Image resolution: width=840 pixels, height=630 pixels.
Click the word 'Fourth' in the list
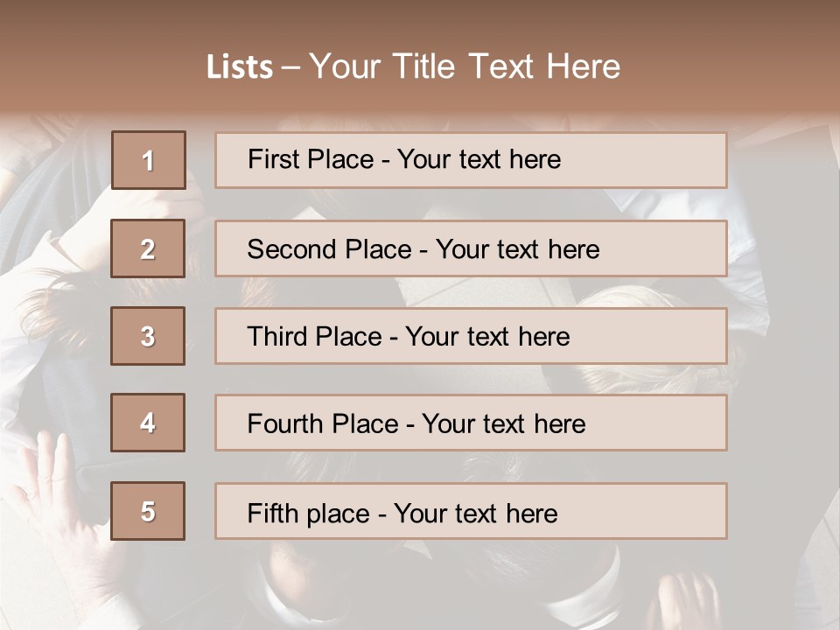tap(285, 424)
